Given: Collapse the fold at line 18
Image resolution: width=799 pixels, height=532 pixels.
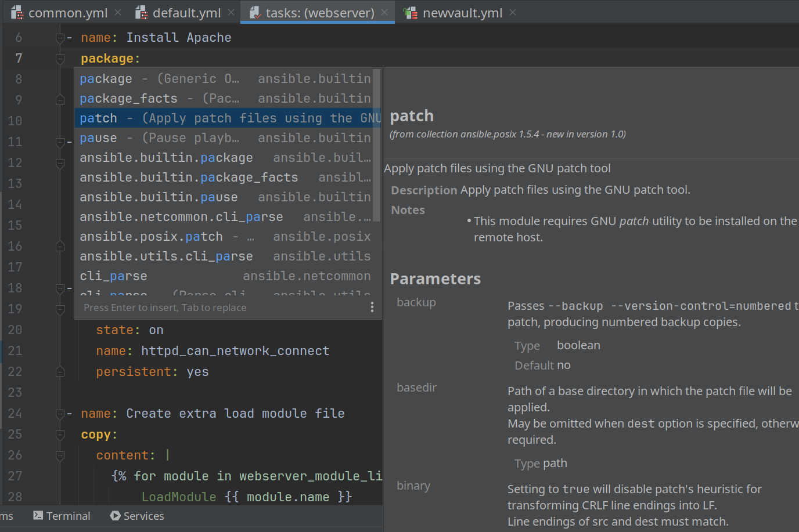Looking at the screenshot, I should 60,288.
